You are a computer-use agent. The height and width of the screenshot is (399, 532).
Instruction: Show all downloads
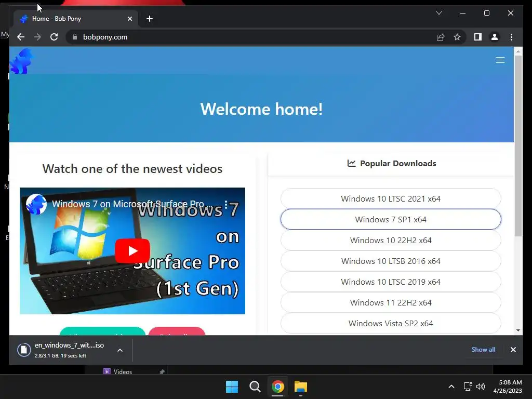[483, 350]
